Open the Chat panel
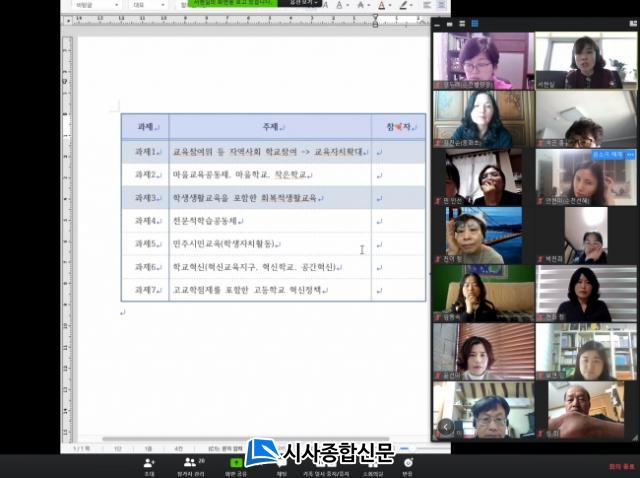640x478 pixels. (283, 465)
